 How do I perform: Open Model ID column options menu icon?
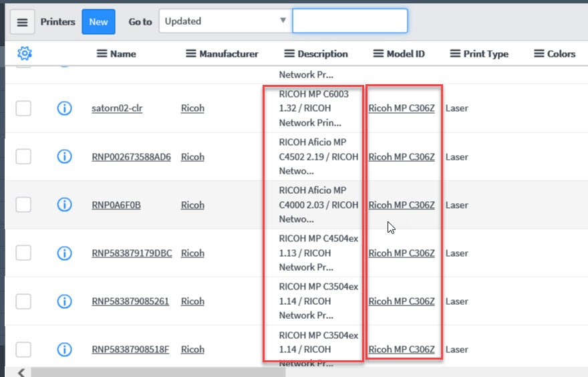378,53
